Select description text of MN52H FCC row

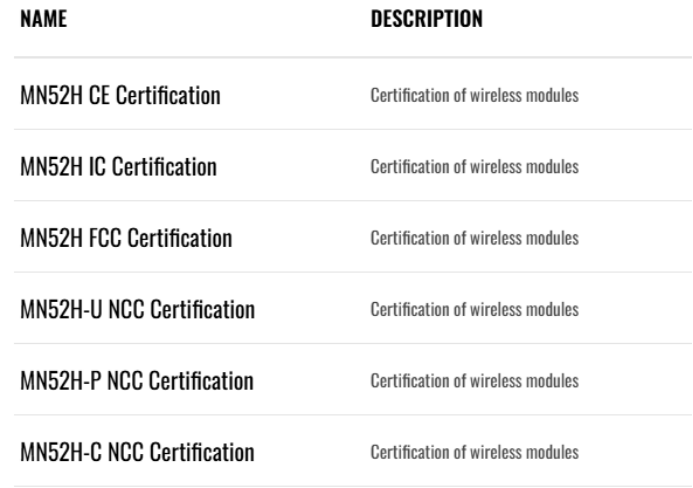pyautogui.click(x=475, y=238)
